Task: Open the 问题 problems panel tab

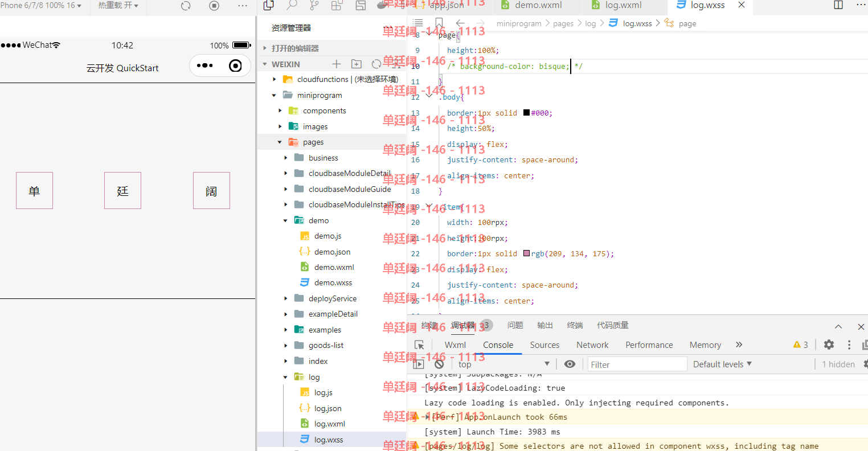Action: tap(515, 325)
